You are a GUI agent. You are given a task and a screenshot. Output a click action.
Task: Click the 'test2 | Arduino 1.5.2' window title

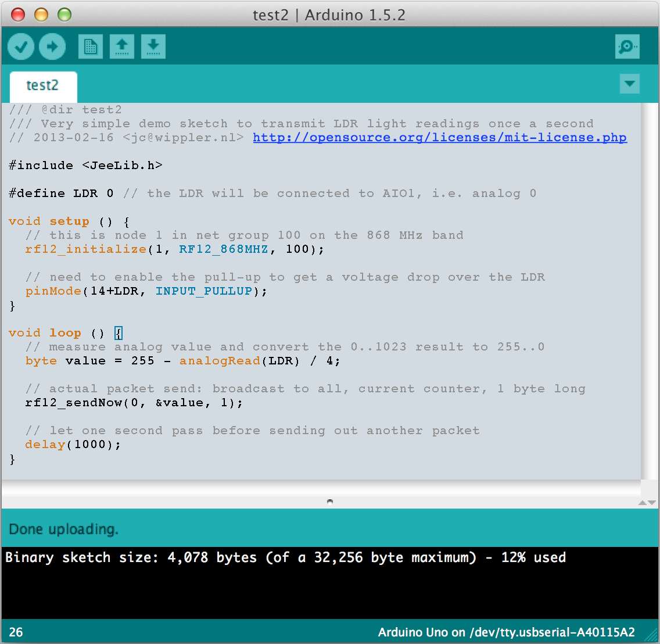click(329, 15)
